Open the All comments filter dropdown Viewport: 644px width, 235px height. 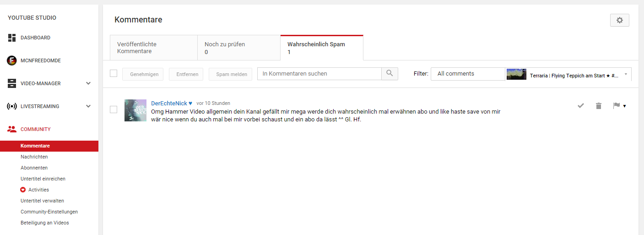[467, 74]
